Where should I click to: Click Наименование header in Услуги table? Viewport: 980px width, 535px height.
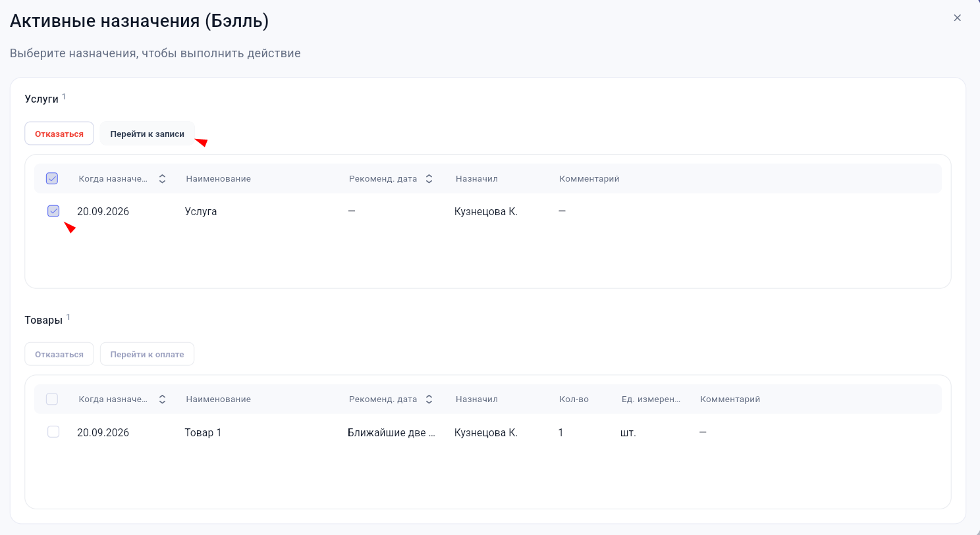(x=218, y=179)
